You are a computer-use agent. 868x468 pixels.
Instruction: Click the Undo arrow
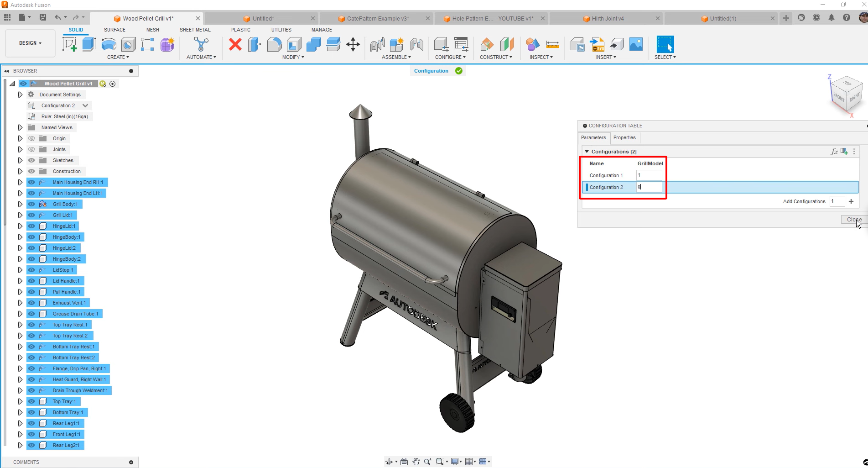[x=57, y=17]
